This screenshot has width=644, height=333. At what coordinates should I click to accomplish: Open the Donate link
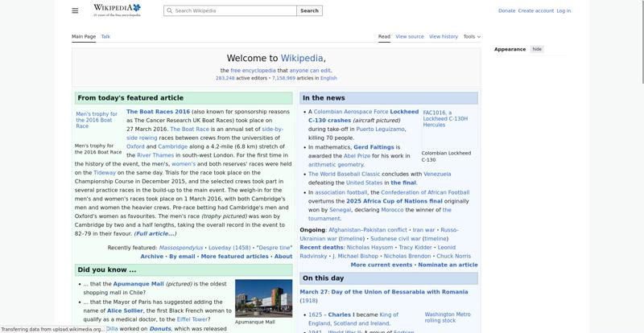(x=506, y=11)
